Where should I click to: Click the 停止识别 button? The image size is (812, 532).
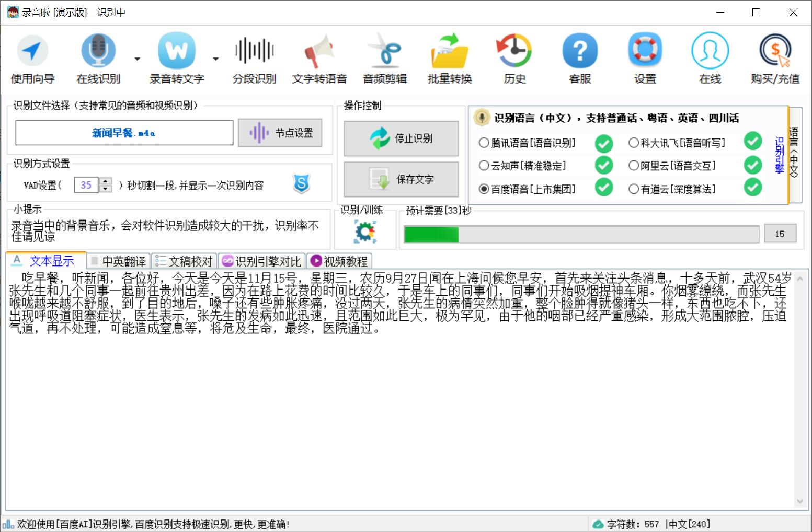[x=401, y=138]
